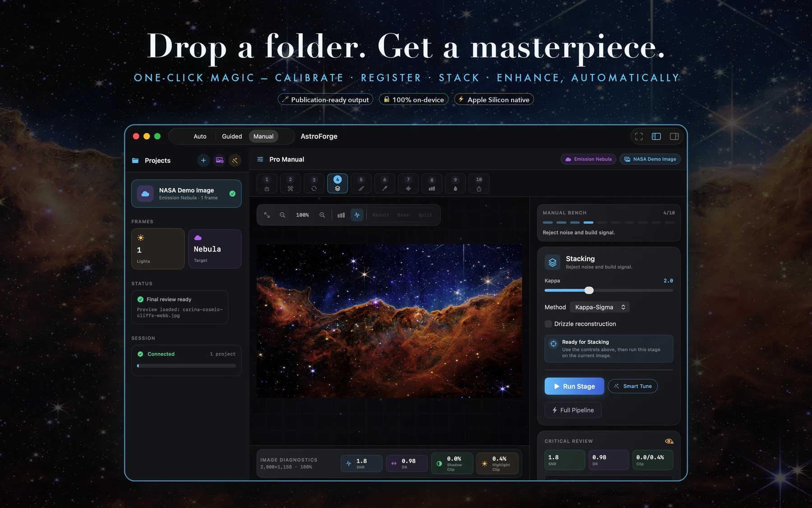Click the Nebula Target card
The image size is (812, 508).
(215, 249)
